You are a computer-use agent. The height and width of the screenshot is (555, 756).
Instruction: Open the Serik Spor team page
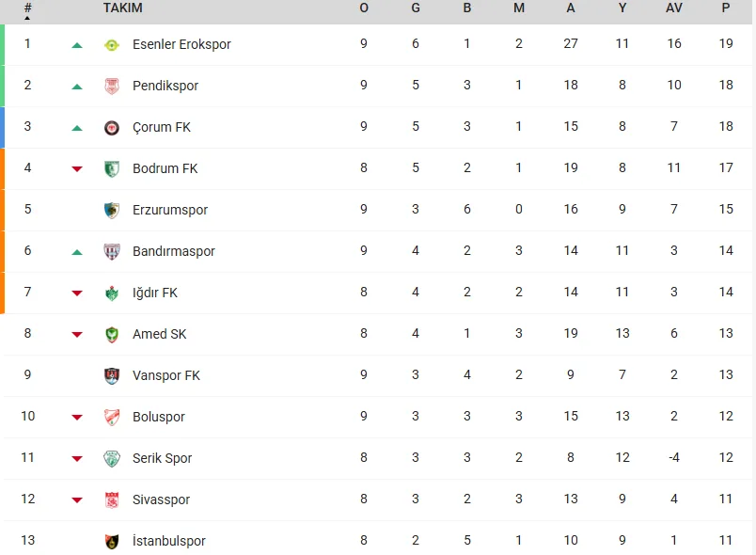[162, 458]
